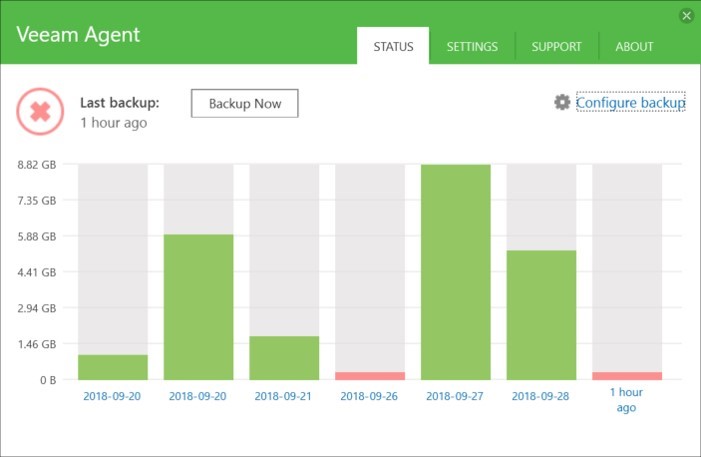Click the 0 B axis label
This screenshot has width=701, height=457.
(48, 380)
